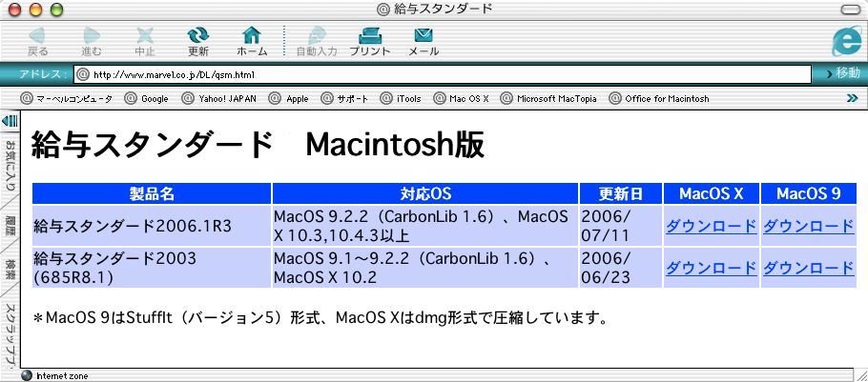Open the Microsoft MacTopia favorites link
Screen dimensions: 868x382
pyautogui.click(x=548, y=99)
